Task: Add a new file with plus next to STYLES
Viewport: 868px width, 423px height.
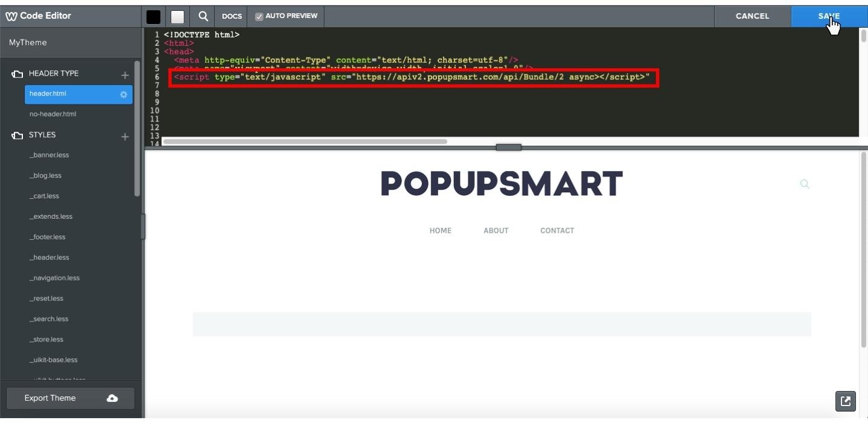Action: click(125, 137)
